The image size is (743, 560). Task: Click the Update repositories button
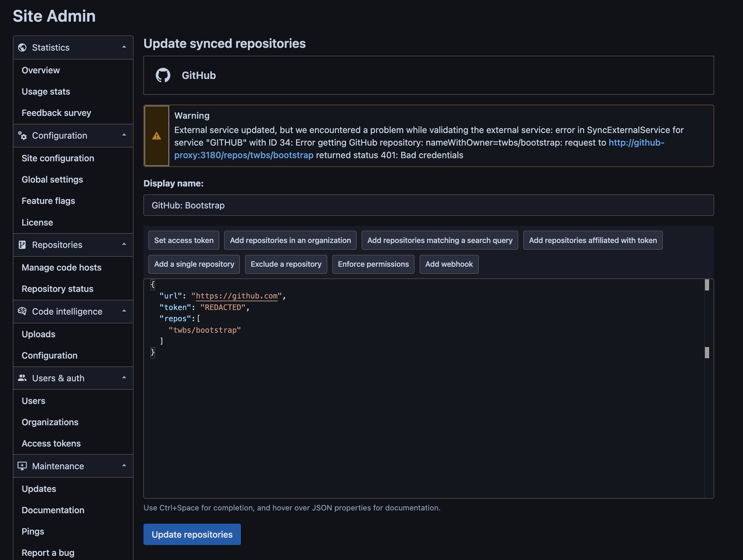192,534
